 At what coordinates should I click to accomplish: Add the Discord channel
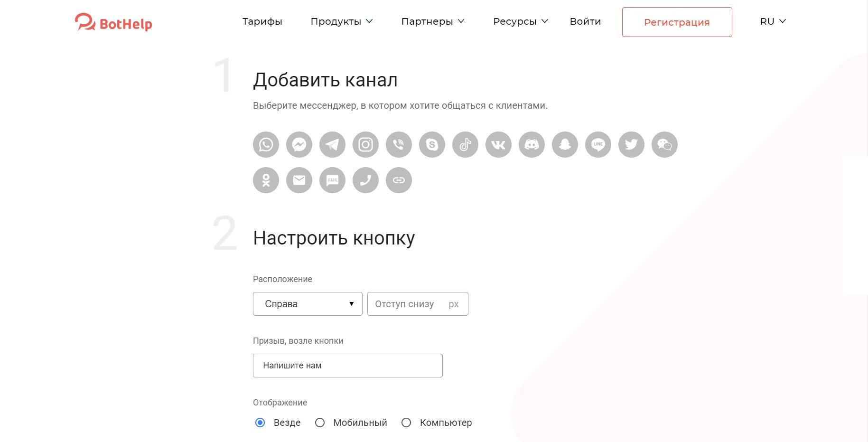pos(532,144)
